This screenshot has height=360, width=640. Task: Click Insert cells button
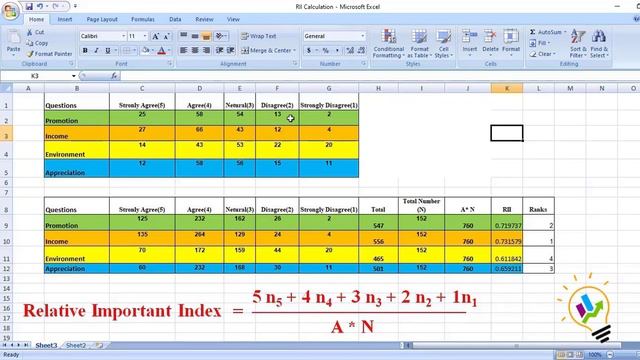(470, 43)
